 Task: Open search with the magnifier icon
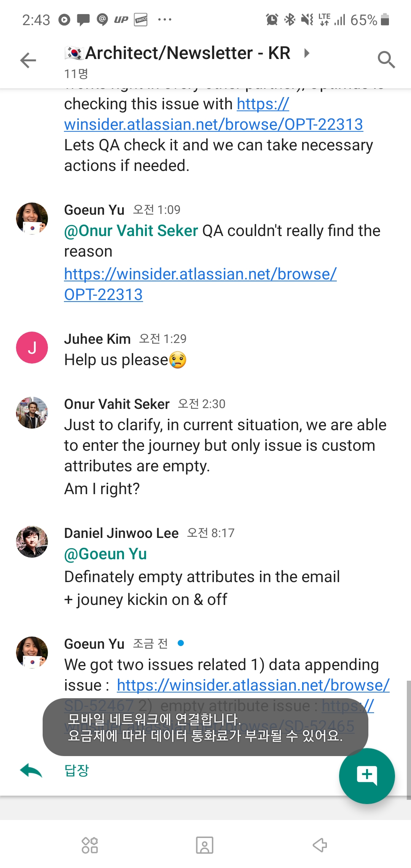tap(386, 60)
